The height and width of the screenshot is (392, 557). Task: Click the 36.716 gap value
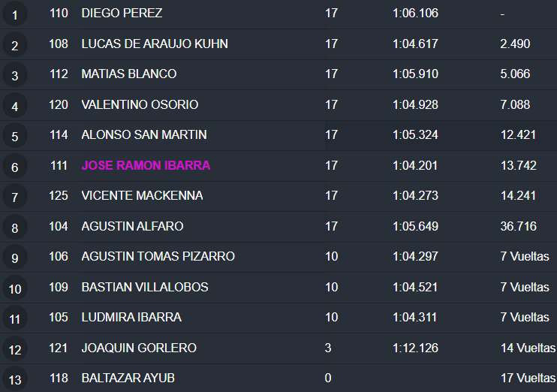pyautogui.click(x=518, y=227)
